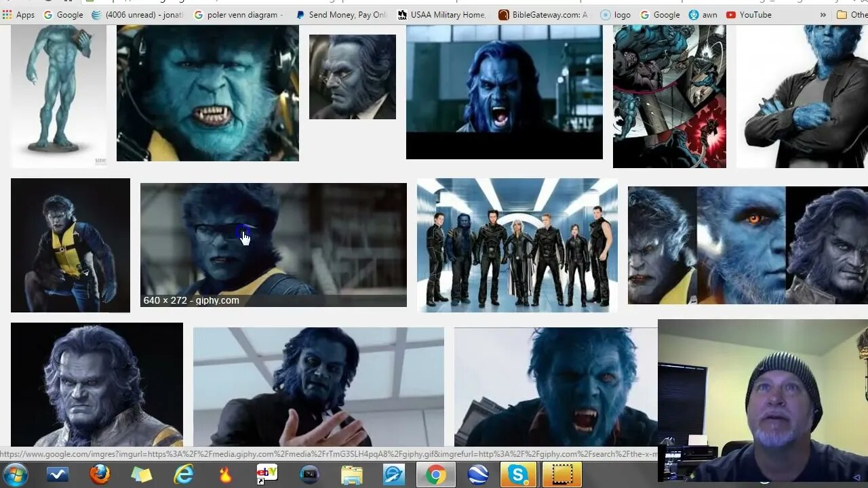Open the first Google bookmark next to Apps
Screen dimensions: 868x488
click(x=63, y=14)
